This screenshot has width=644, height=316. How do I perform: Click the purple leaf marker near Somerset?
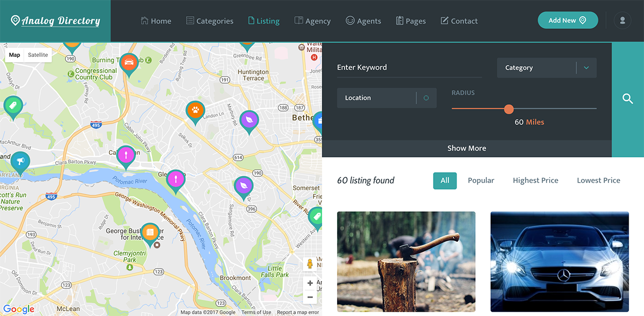pyautogui.click(x=244, y=187)
